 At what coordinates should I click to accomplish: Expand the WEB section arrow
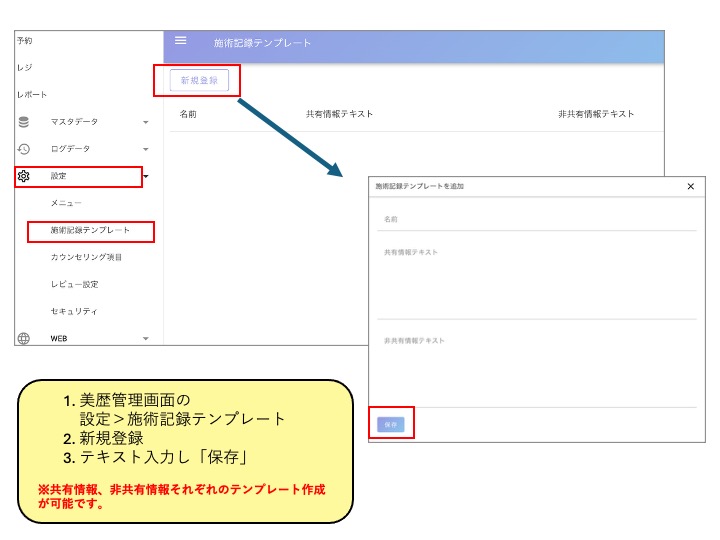[x=146, y=339]
